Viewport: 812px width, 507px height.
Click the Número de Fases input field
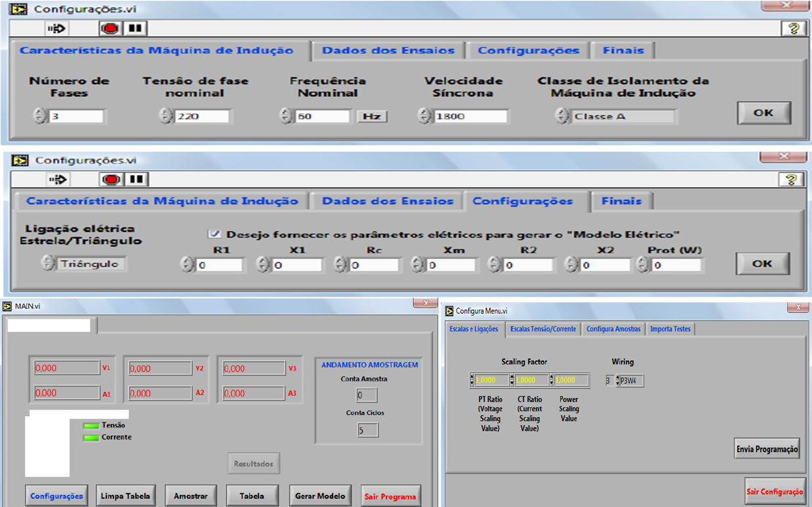pyautogui.click(x=75, y=116)
